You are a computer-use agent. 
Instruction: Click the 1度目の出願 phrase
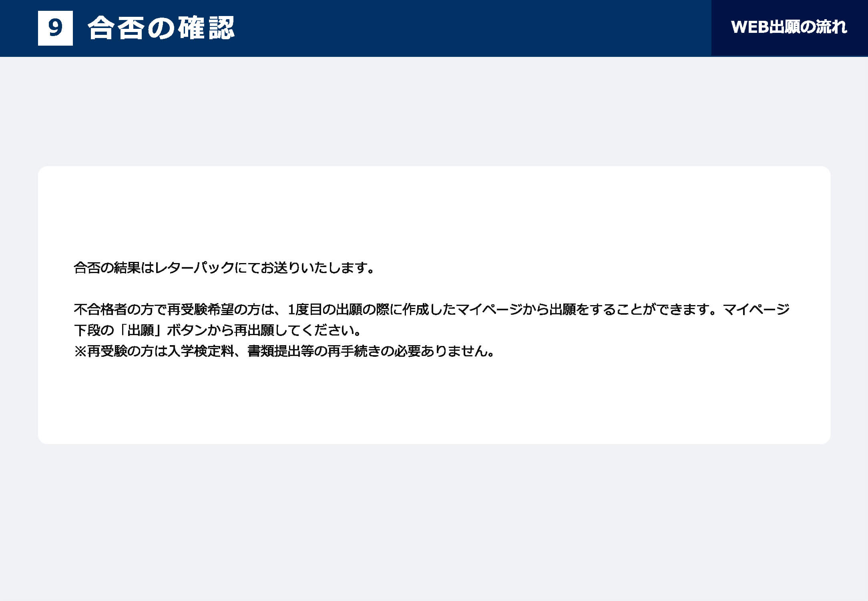coord(325,310)
